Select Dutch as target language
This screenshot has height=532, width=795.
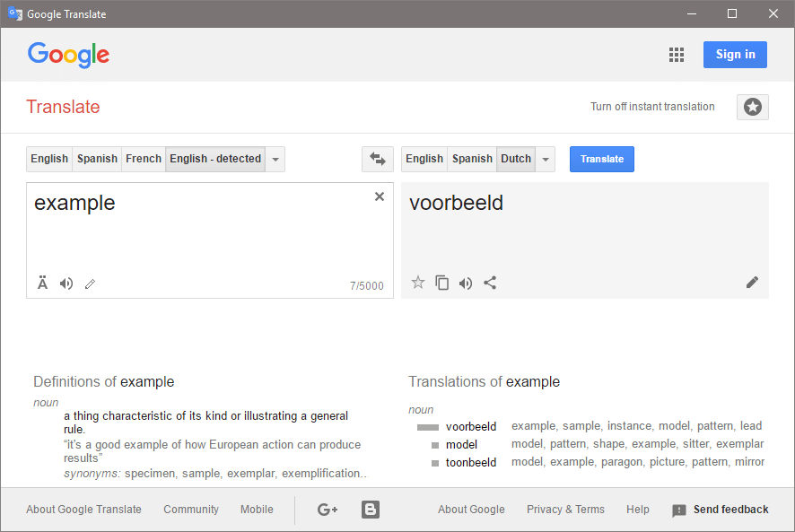click(516, 160)
